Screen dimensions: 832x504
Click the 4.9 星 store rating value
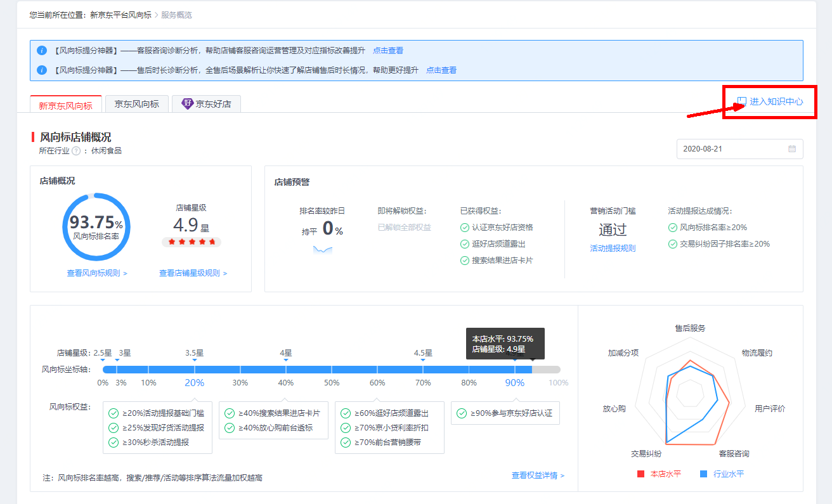(x=191, y=226)
